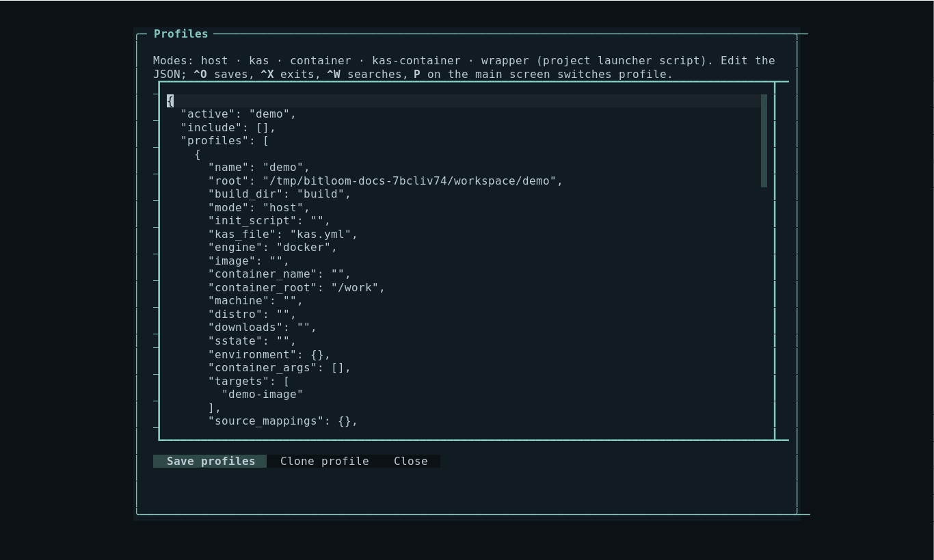Place cursor at the opening brace line
Image resolution: width=934 pixels, height=560 pixels.
click(x=464, y=101)
